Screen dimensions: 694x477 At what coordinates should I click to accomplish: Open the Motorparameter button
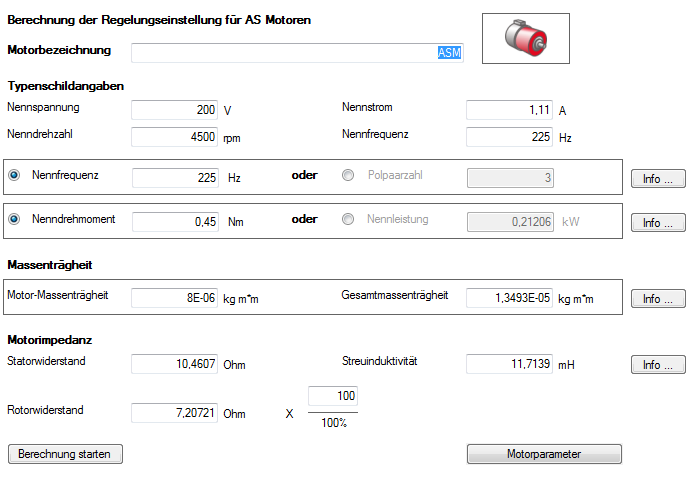pos(544,454)
